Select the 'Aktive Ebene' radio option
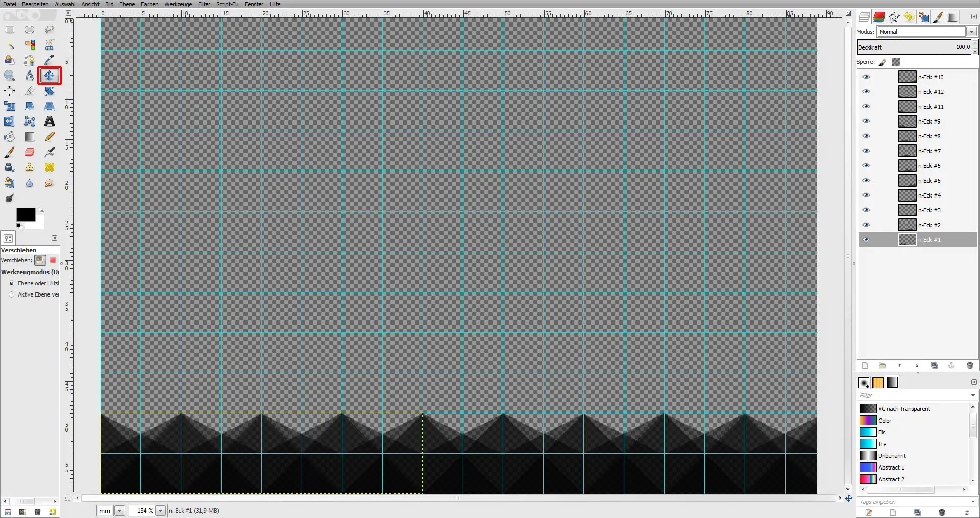Screen dimensions: 980x518 12,294
